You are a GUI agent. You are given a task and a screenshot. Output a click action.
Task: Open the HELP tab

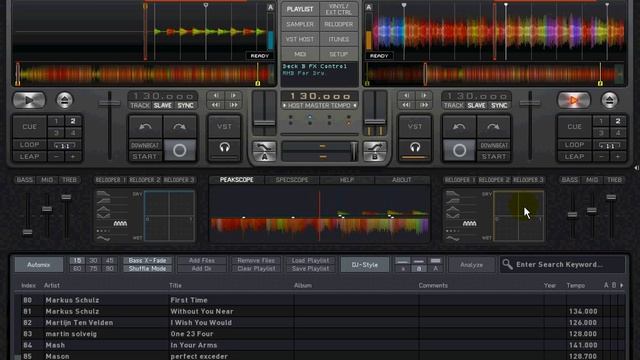[x=347, y=180]
